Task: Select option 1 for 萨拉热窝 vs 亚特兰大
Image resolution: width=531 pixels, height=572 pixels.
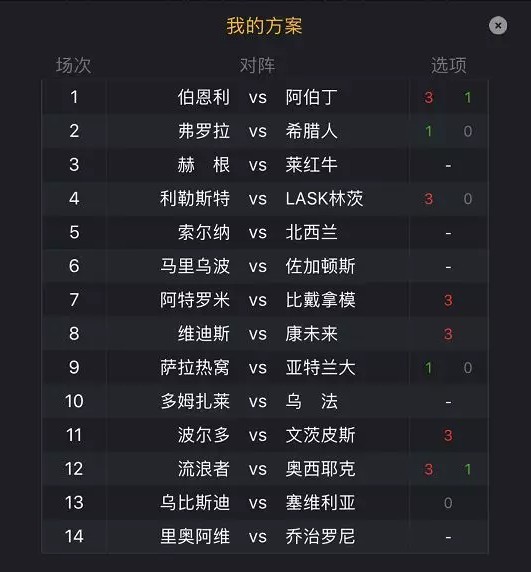Action: point(429,368)
